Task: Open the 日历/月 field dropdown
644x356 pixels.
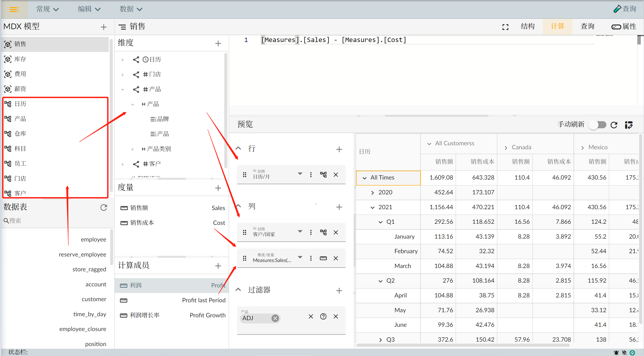Action: [300, 174]
